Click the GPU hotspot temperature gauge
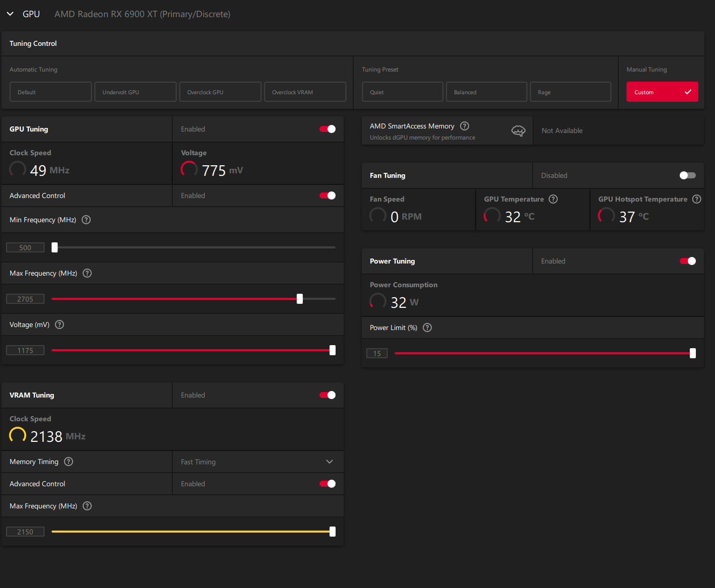This screenshot has width=715, height=588. 606,215
